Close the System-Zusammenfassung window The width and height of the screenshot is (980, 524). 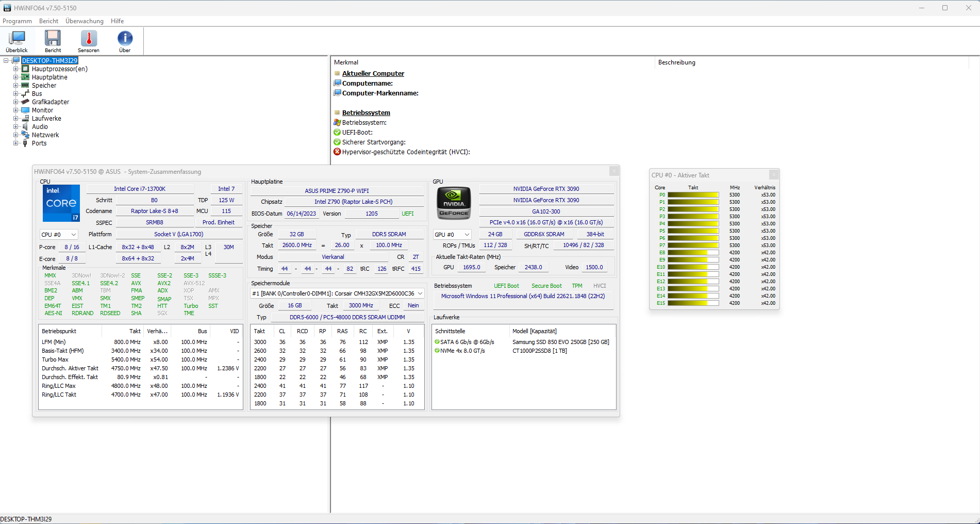click(x=613, y=171)
